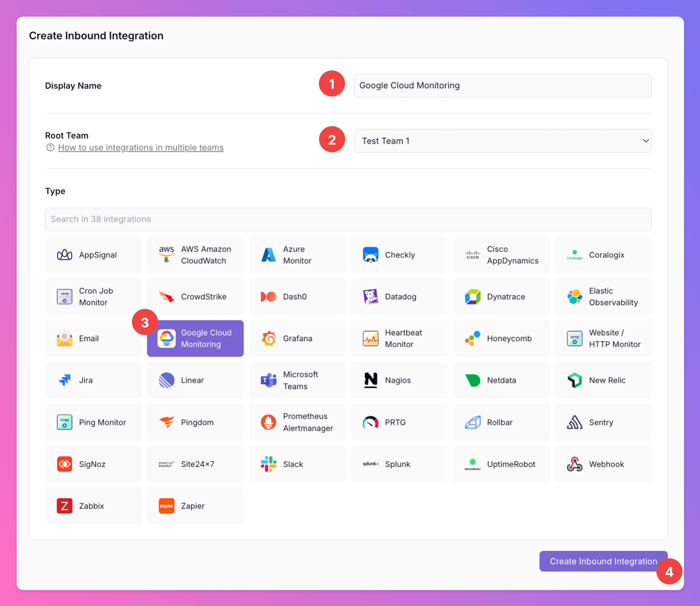Select the Webhook integration icon
The image size is (700, 606).
click(574, 464)
